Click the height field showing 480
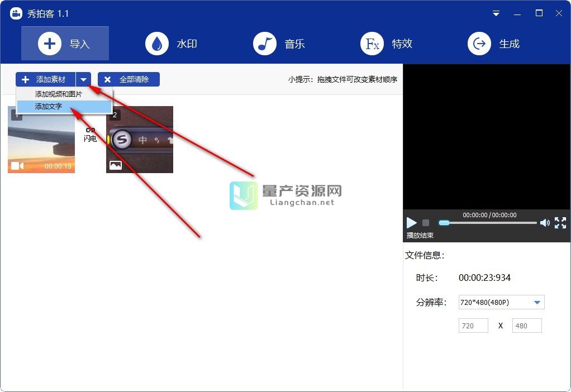Image resolution: width=571 pixels, height=392 pixels. (x=527, y=326)
